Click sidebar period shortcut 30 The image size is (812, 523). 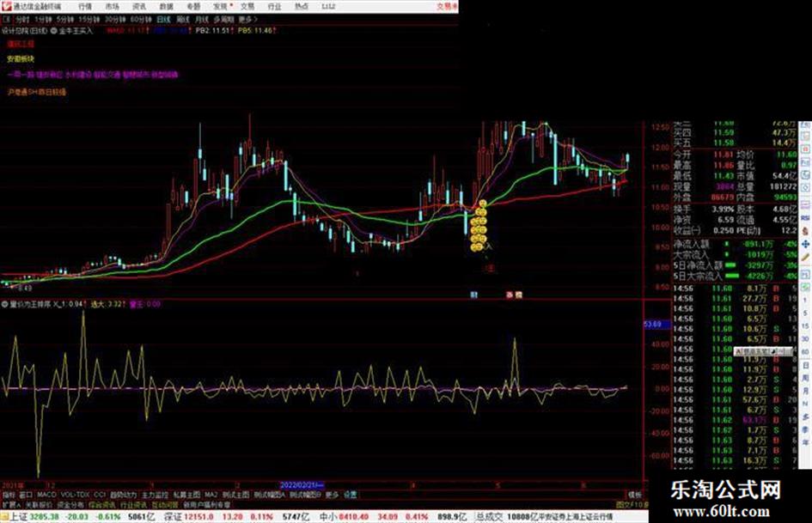(x=806, y=339)
